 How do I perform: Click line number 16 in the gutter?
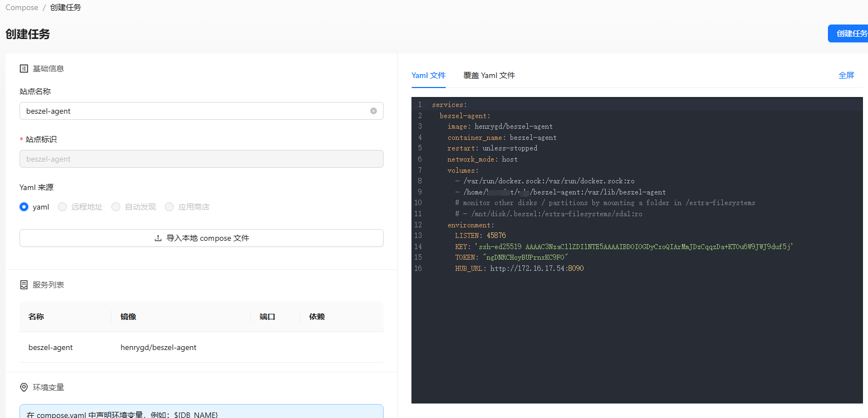418,269
